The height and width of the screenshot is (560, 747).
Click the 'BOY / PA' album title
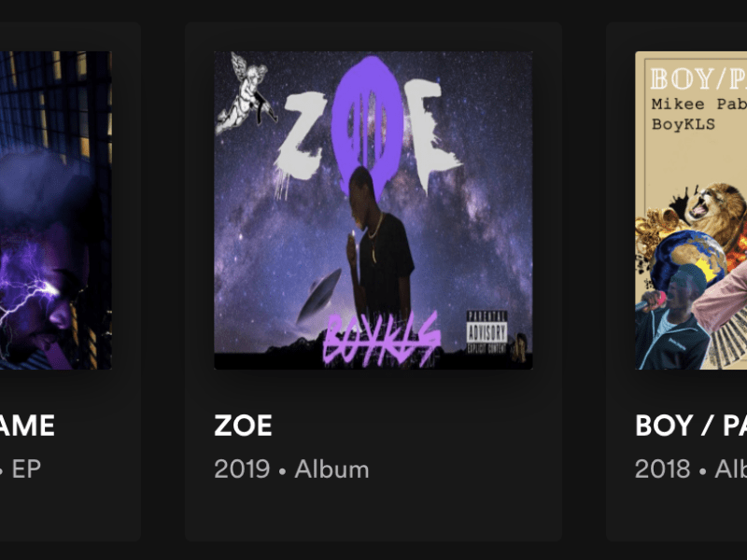691,426
